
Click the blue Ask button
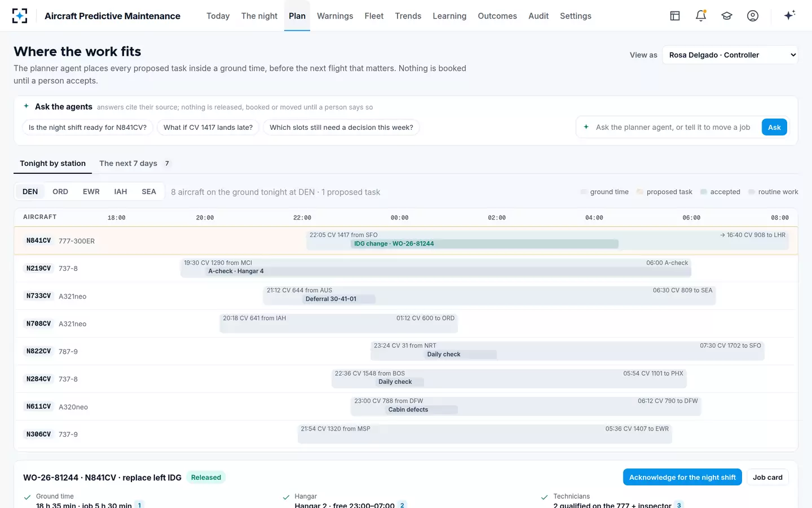click(x=774, y=127)
